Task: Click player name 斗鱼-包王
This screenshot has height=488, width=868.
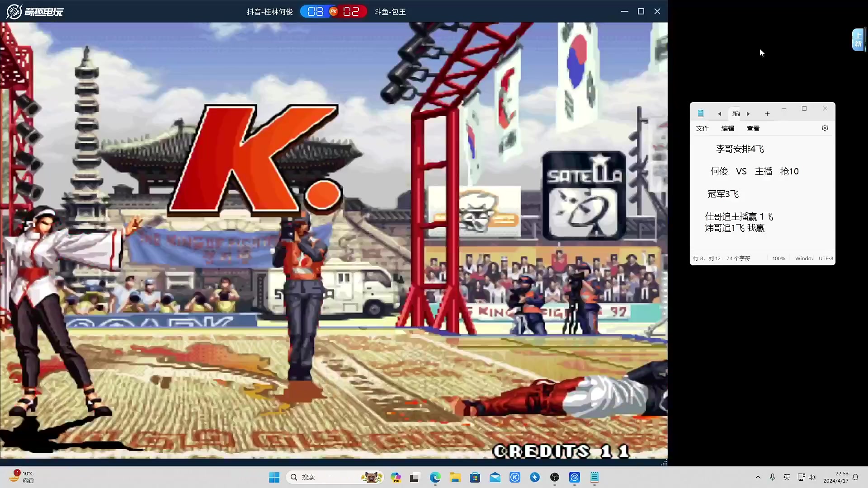Action: pyautogui.click(x=390, y=12)
